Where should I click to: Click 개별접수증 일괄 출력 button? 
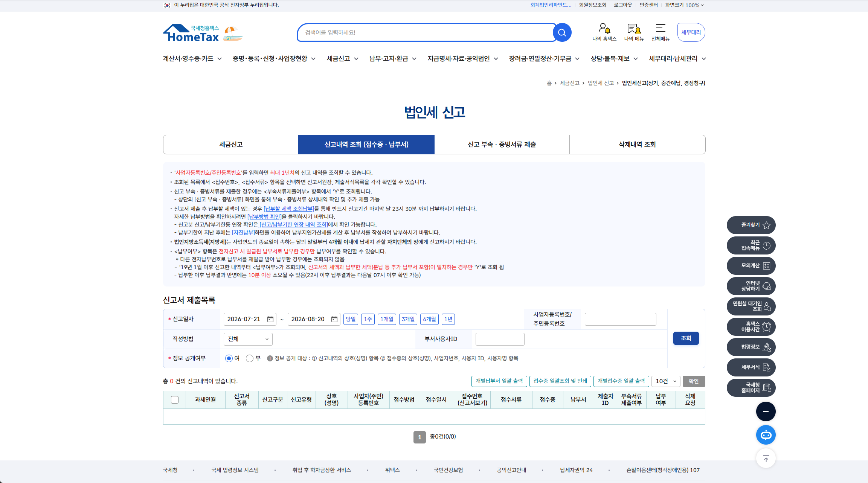[x=621, y=381]
